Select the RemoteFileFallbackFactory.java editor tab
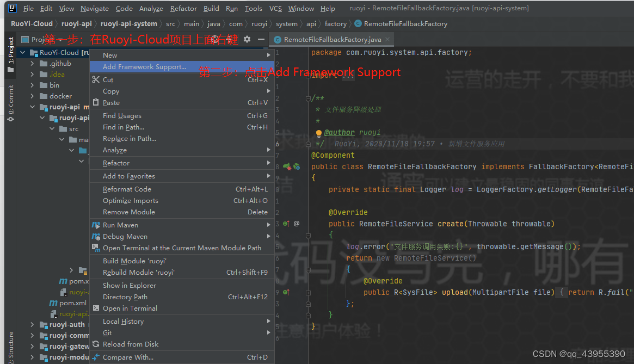This screenshot has width=634, height=364. click(x=333, y=39)
